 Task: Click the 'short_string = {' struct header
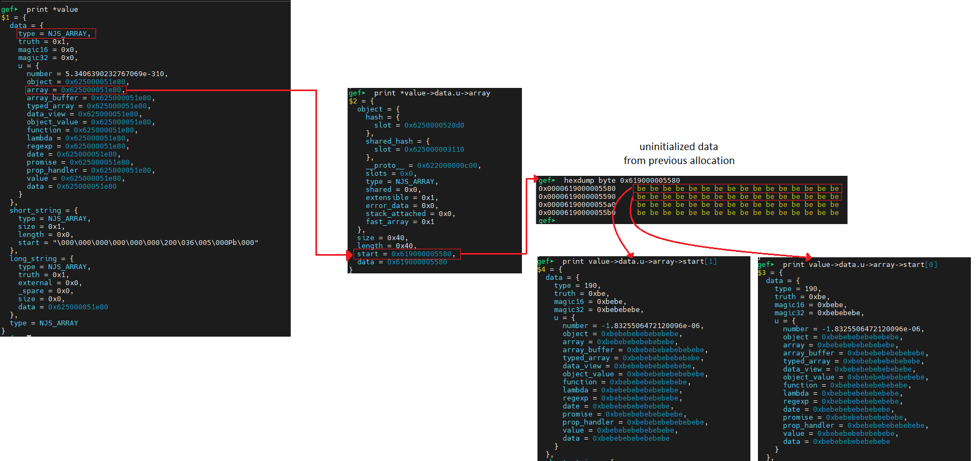[43, 210]
